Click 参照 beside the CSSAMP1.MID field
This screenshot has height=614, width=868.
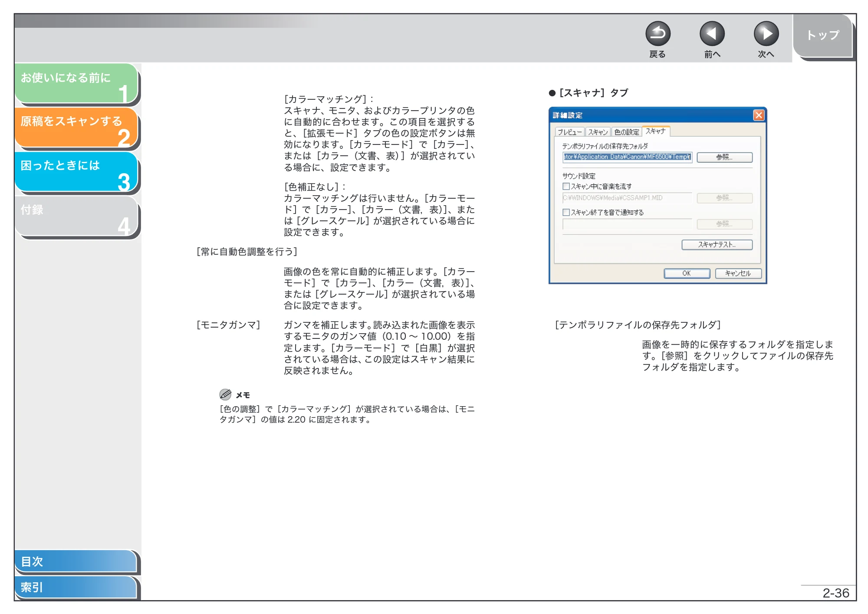point(724,198)
